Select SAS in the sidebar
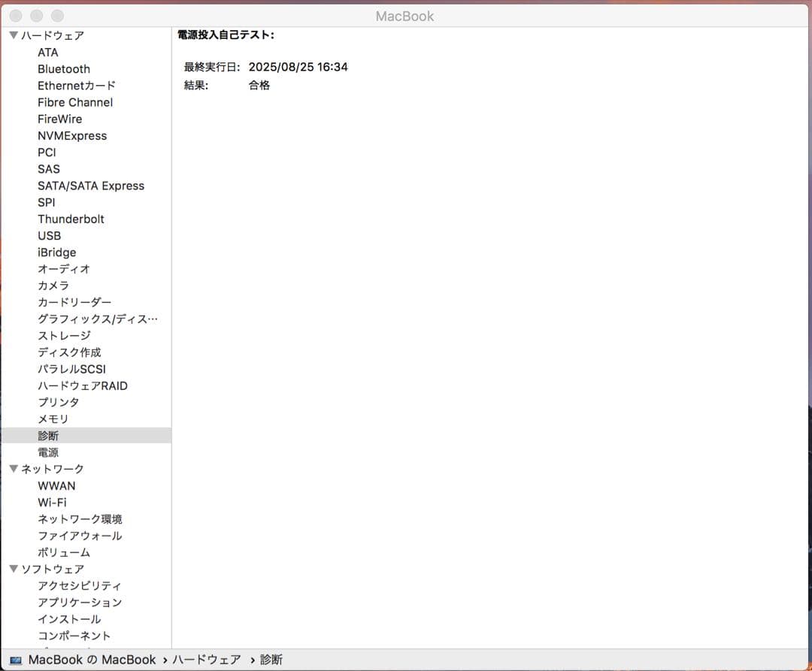This screenshot has width=812, height=671. (49, 169)
